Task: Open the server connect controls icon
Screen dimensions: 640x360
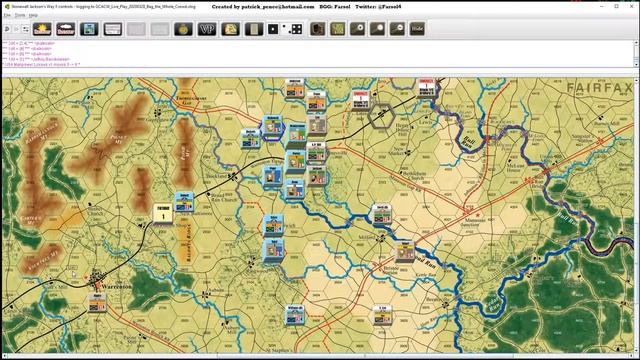Action: tap(25, 29)
